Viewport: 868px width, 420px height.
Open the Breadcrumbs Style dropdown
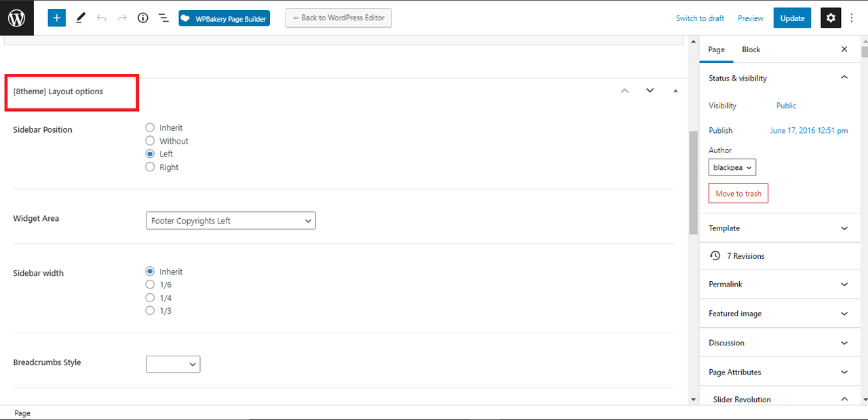coord(173,364)
